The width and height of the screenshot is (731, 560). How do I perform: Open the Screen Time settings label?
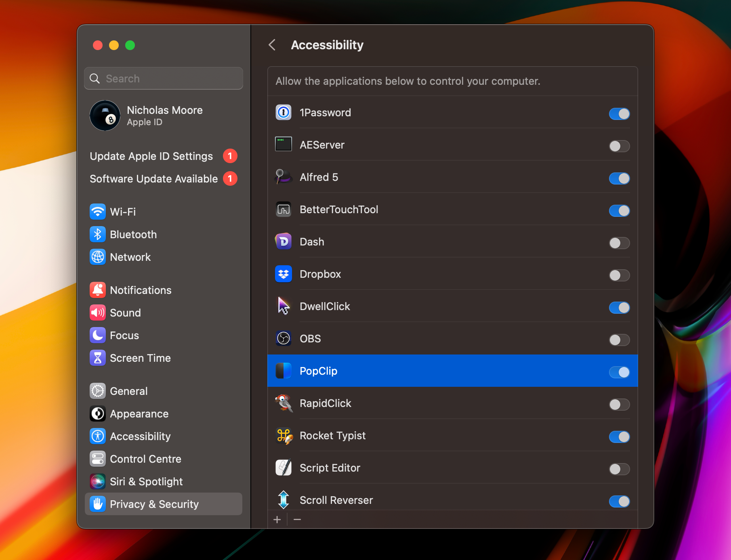point(140,358)
